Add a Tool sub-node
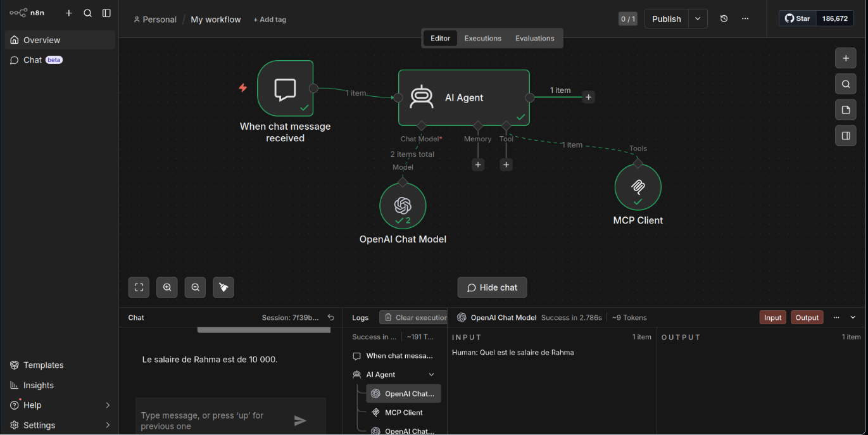The height and width of the screenshot is (435, 868). tap(506, 165)
